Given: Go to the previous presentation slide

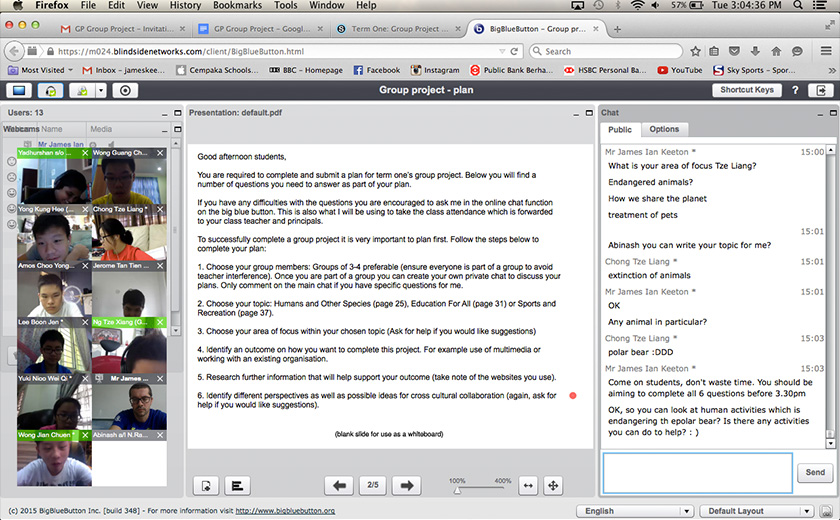Looking at the screenshot, I should pyautogui.click(x=341, y=485).
